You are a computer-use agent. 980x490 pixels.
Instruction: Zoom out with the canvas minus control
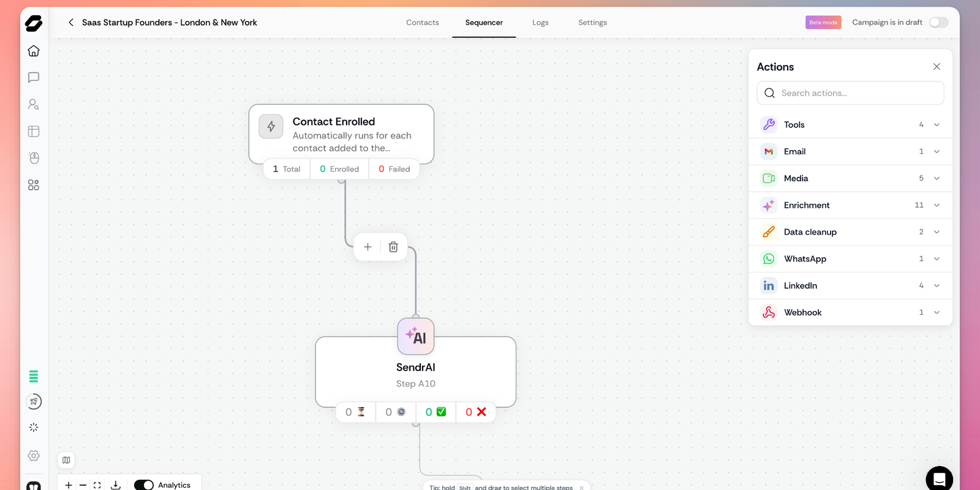pyautogui.click(x=83, y=485)
